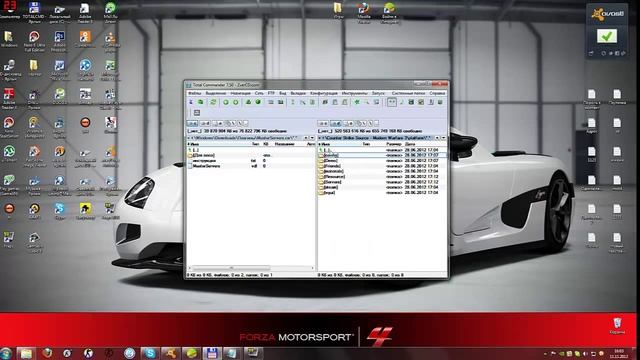Click the green checkmark in avast widget

click(607, 36)
